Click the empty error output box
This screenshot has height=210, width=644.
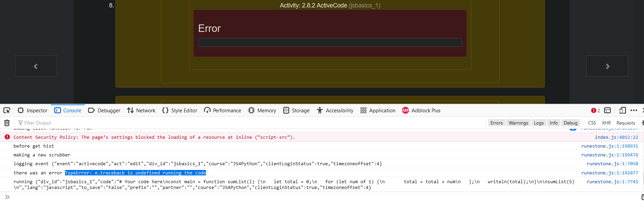[x=330, y=42]
